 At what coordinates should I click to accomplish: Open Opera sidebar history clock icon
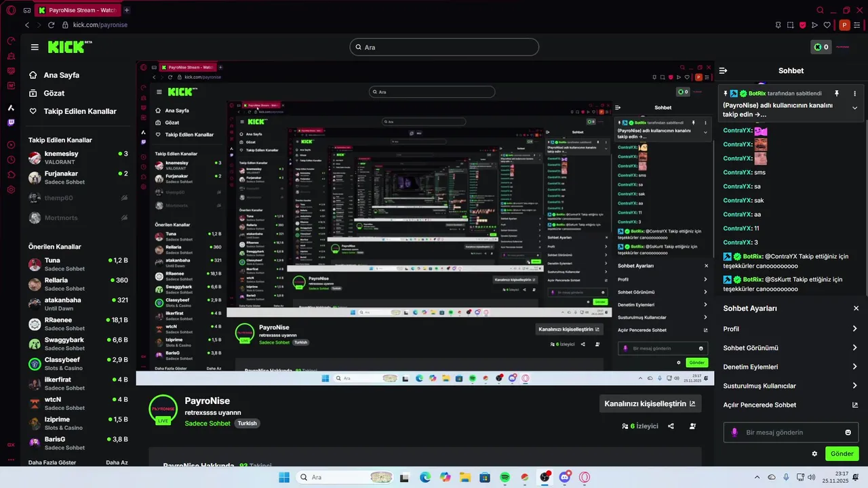[x=11, y=160]
